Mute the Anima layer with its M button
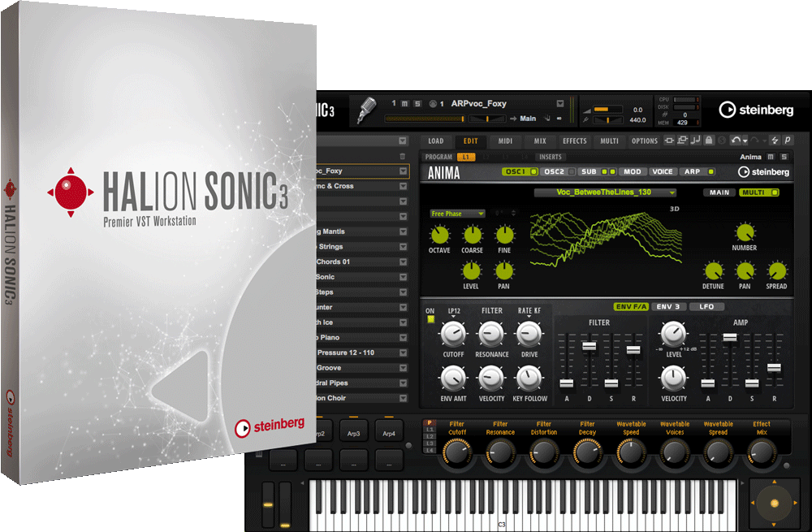812x532 pixels. tap(771, 157)
